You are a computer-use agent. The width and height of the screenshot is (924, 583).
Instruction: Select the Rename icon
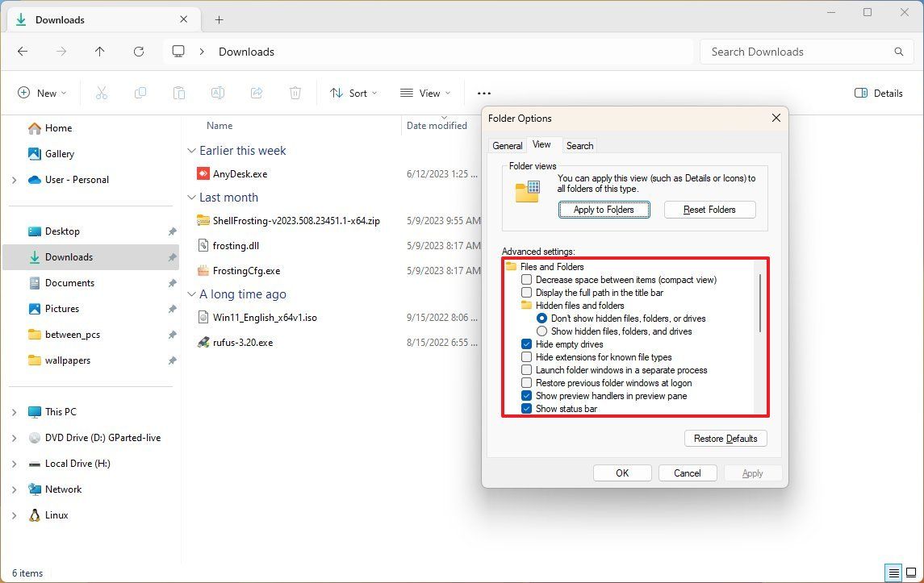tap(218, 93)
